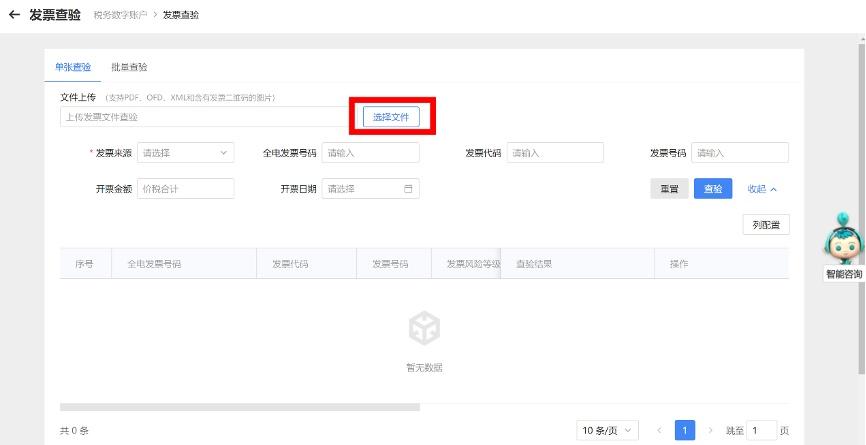Screen dimensions: 866x445
Task: Click the 全电发票号码 input field
Action: coord(370,153)
